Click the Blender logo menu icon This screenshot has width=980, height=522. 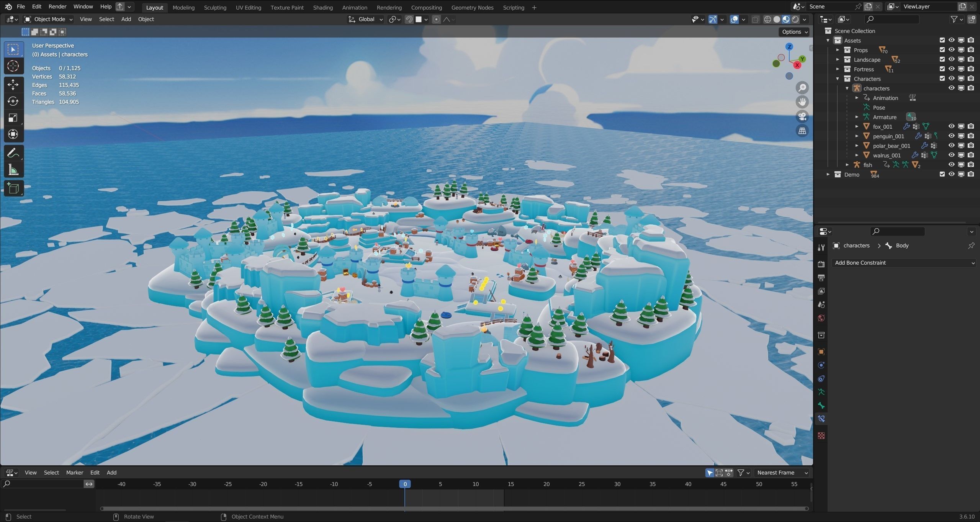[x=8, y=7]
